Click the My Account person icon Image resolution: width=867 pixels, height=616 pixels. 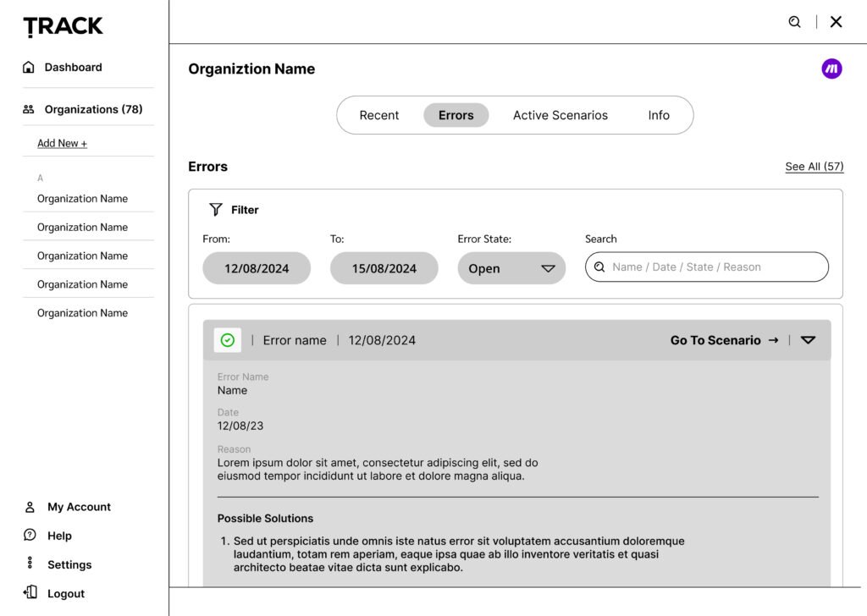click(30, 507)
